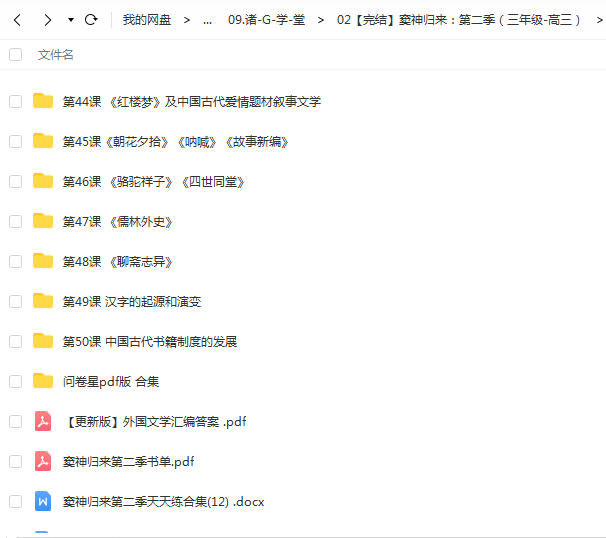Viewport: 606px width, 538px height.
Task: Toggle the select-all checkbox beside 文件名
Action: [x=15, y=54]
